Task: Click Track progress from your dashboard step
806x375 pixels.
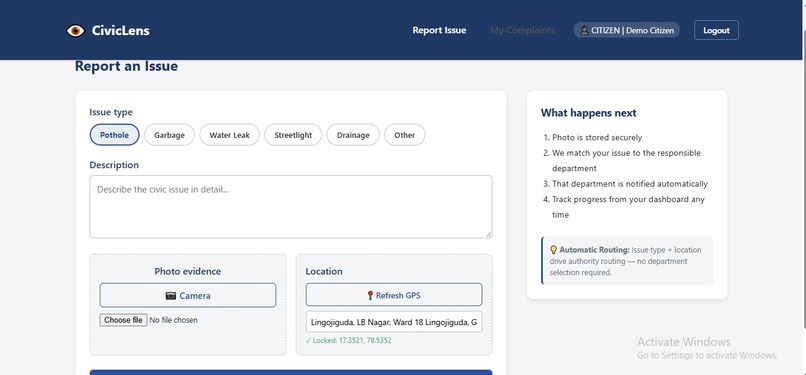Action: (628, 207)
